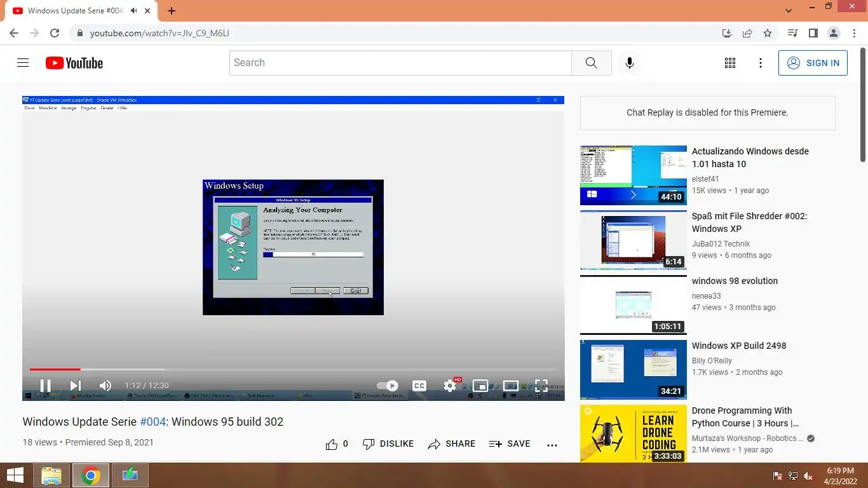868x488 pixels.
Task: Seek on the video progress bar
Action: click(x=294, y=369)
